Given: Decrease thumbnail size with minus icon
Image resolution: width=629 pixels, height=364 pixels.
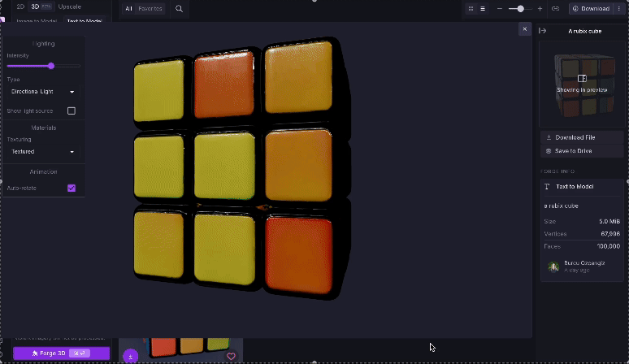Looking at the screenshot, I should [x=500, y=8].
